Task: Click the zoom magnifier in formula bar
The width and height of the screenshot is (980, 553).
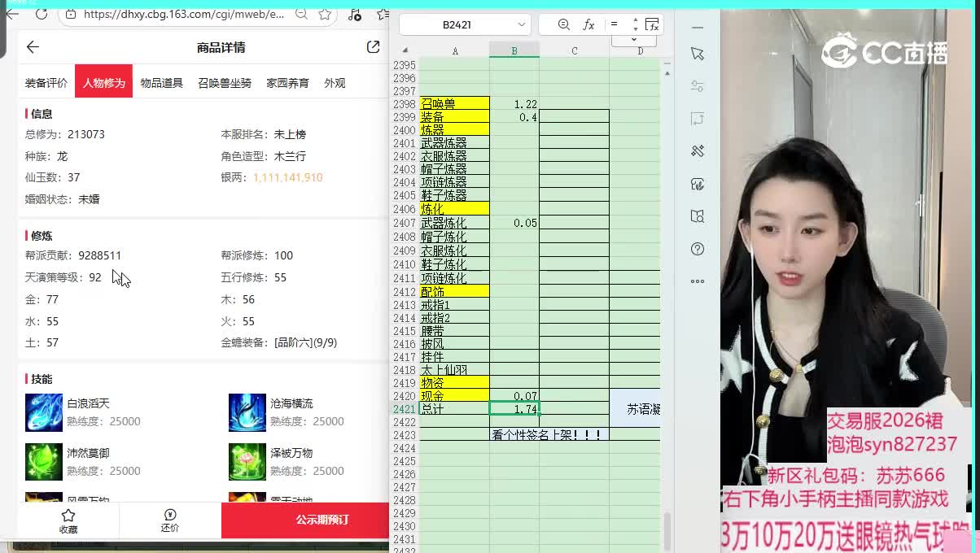Action: (x=563, y=24)
